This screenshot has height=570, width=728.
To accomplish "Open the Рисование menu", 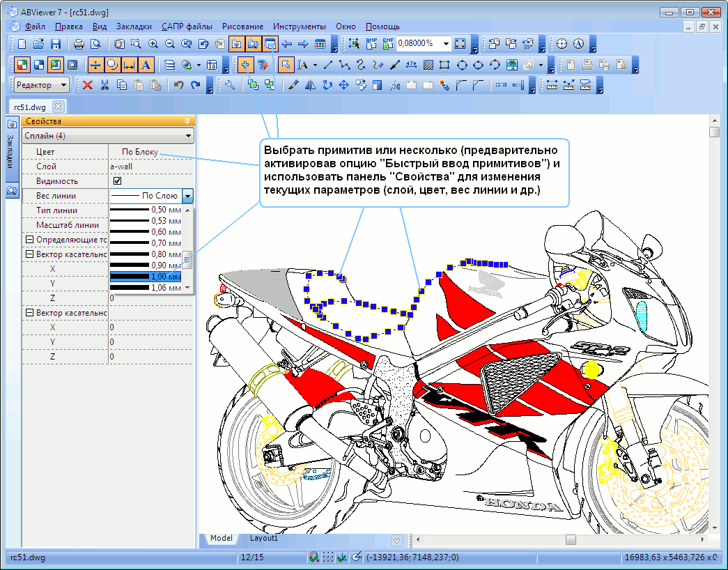I will 242,26.
